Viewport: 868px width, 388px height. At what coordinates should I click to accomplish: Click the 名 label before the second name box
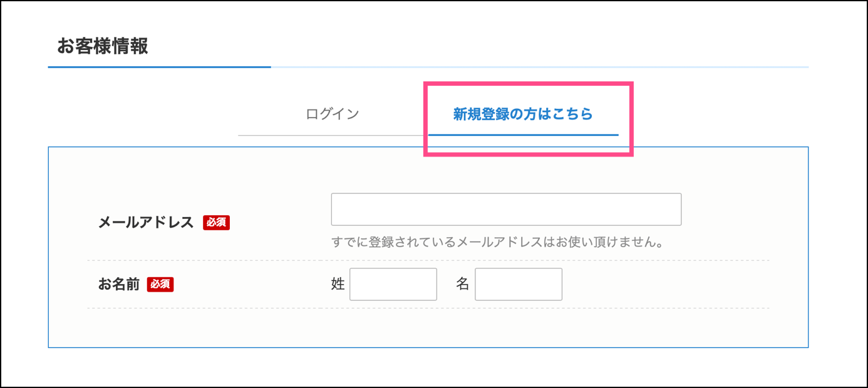[x=463, y=284]
